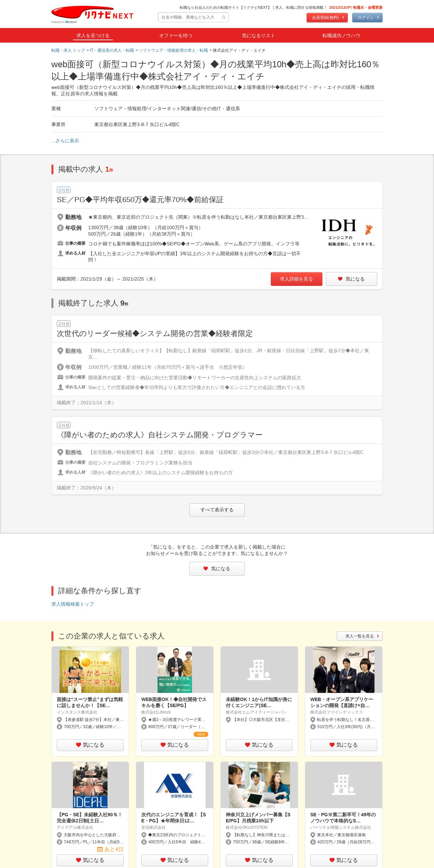Click the 東京都台東区東上野3-8-7 office address text

[137, 124]
